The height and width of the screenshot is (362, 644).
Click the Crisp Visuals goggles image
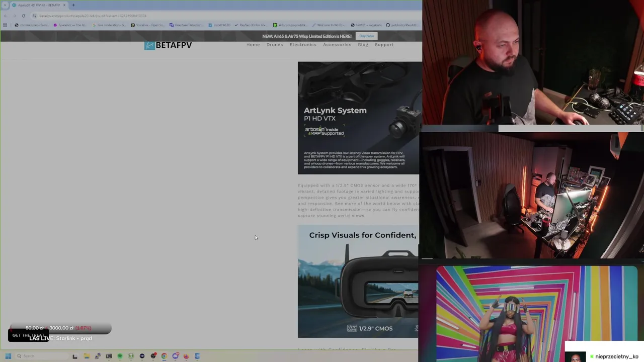[x=358, y=282]
